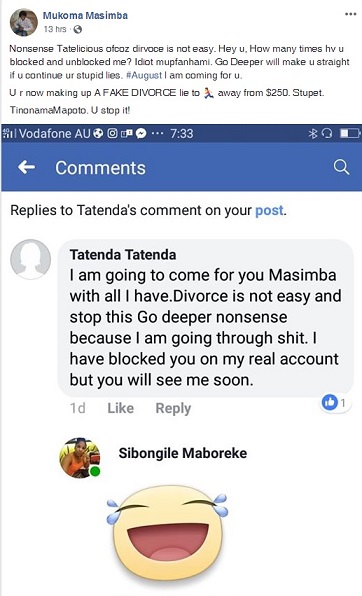The width and height of the screenshot is (362, 596).
Task: Open the #August hashtag link
Action: [144, 75]
